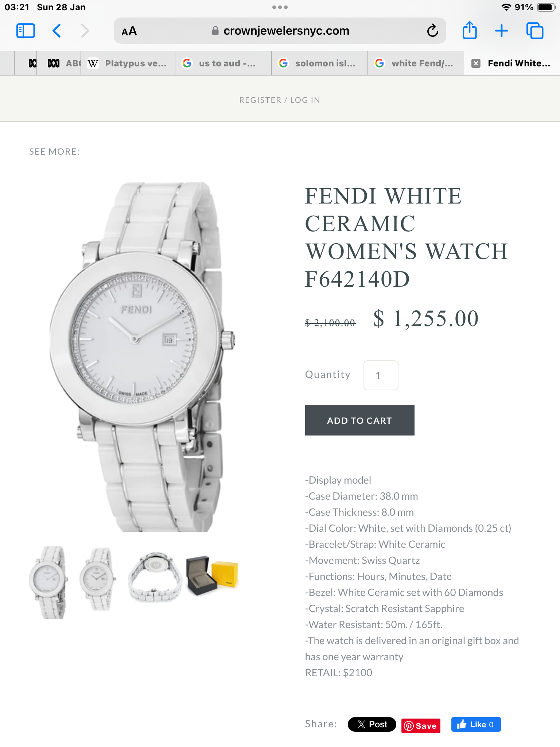560x747 pixels.
Task: Reload the crownjewelersnyc.com page
Action: (432, 31)
